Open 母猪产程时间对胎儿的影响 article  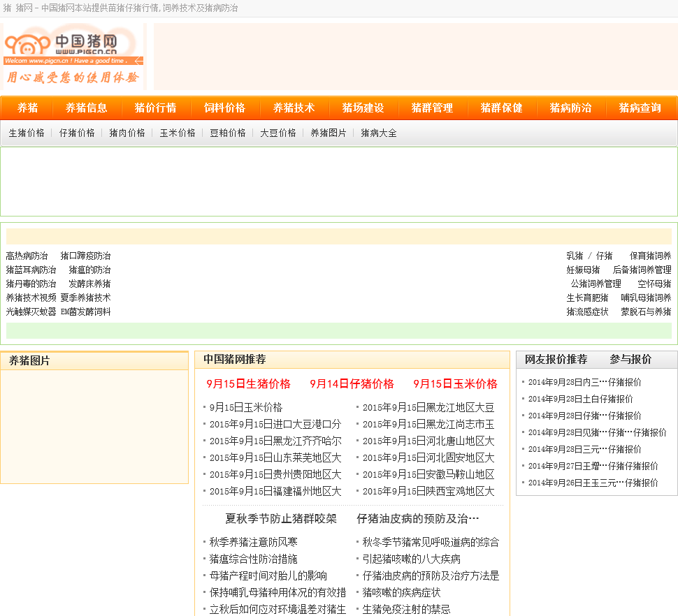coord(268,575)
